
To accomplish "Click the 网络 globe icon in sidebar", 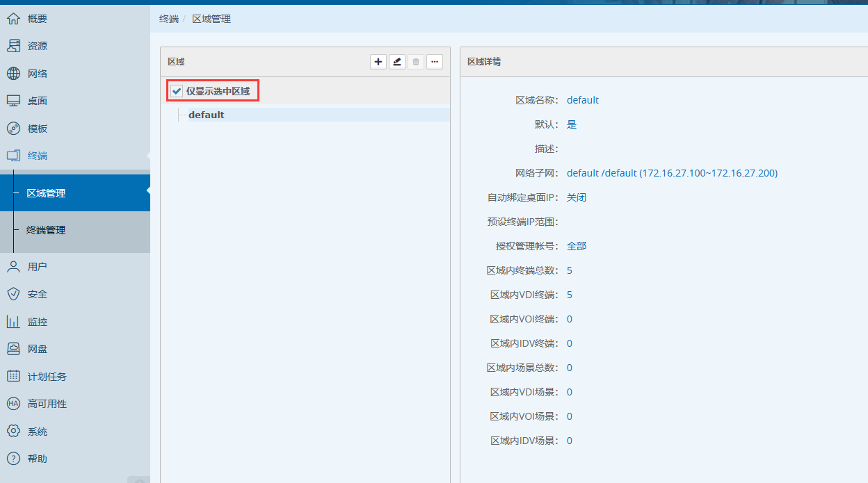I will [x=13, y=74].
